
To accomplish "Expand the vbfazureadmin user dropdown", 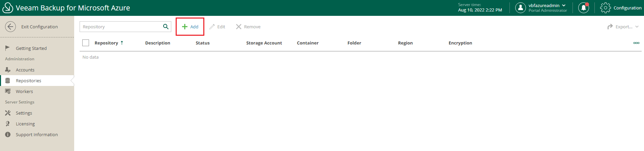I will tap(564, 5).
